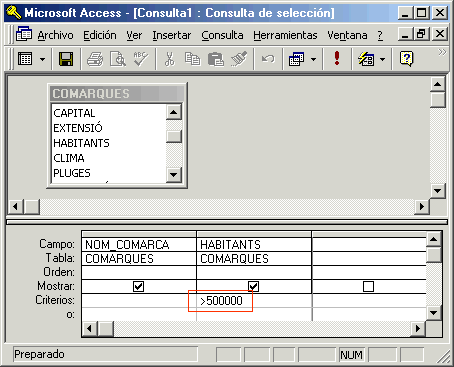The height and width of the screenshot is (367, 454).
Task: Expand the Query Type dropdown arrow
Action: [x=313, y=59]
